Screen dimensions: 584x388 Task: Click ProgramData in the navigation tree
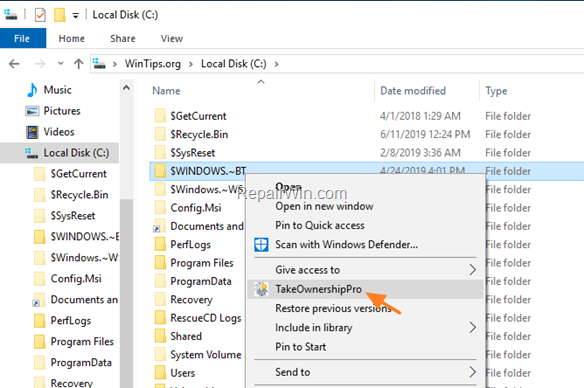pos(81,362)
